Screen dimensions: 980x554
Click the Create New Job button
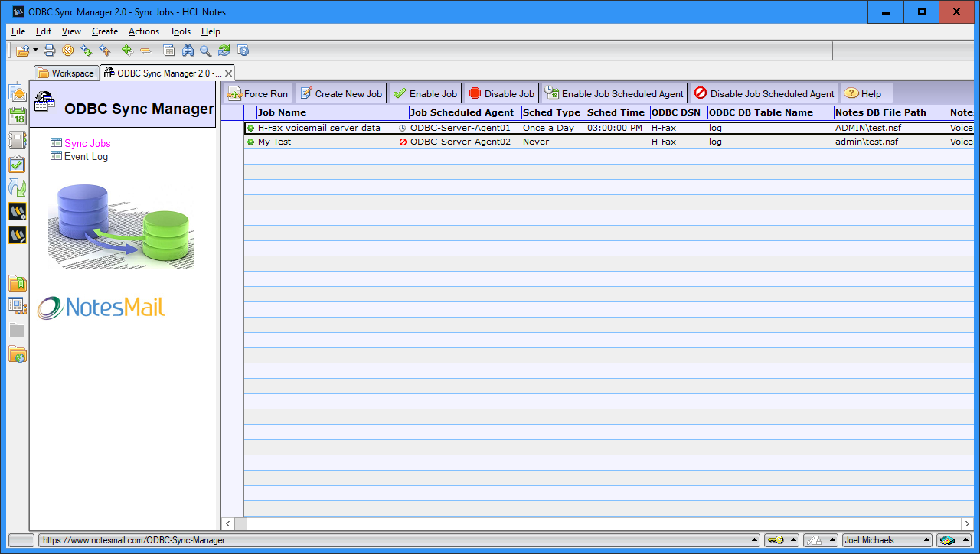tap(341, 92)
